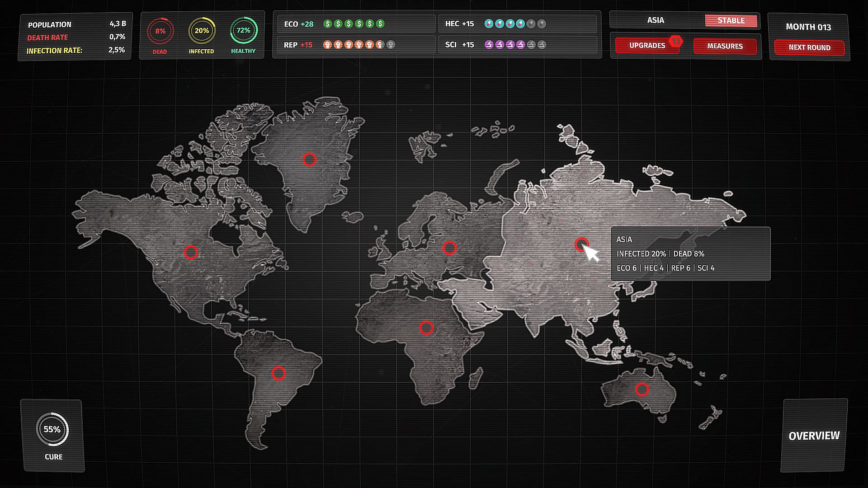Select the North America region marker

click(x=191, y=252)
